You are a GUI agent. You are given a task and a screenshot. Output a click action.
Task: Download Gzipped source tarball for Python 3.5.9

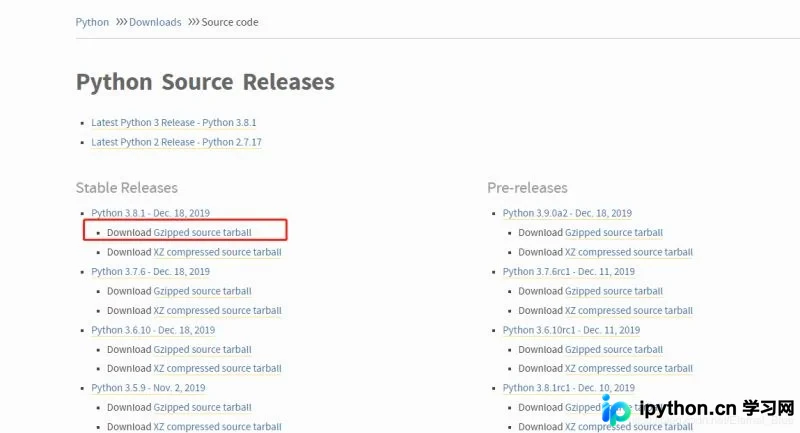[203, 407]
